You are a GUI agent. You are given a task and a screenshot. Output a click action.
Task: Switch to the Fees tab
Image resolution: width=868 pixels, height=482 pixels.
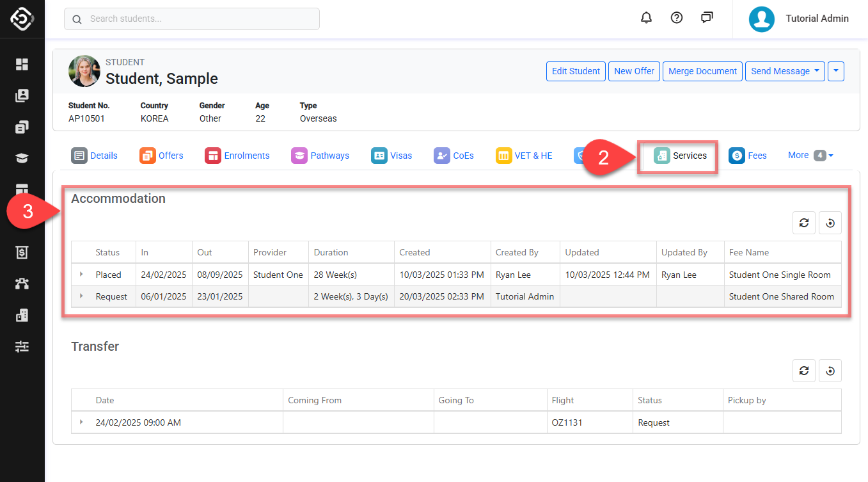[748, 156]
